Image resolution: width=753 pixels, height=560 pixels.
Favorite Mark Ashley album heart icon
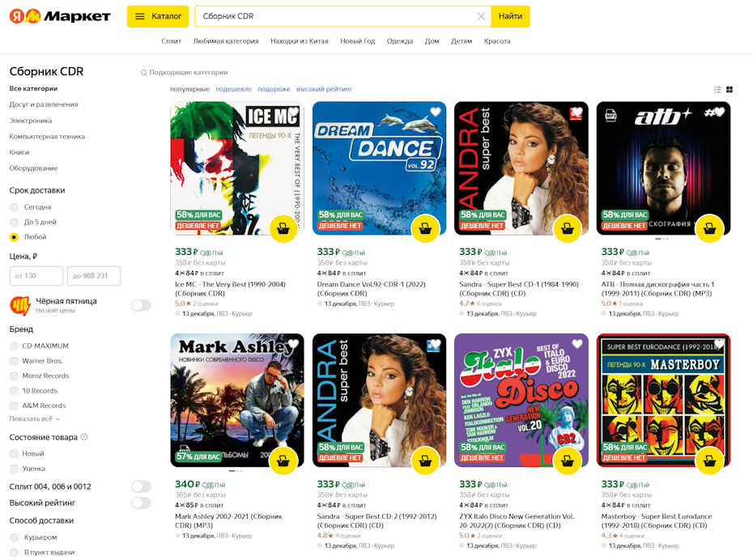tap(293, 344)
